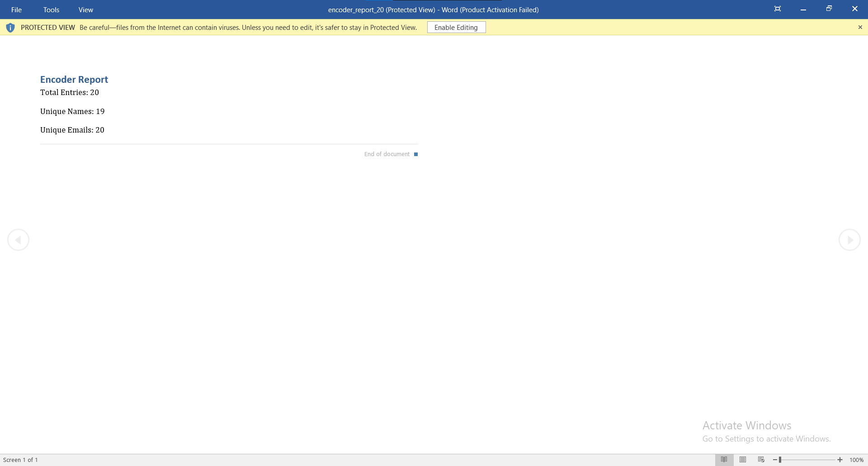Close the Word window

click(855, 9)
